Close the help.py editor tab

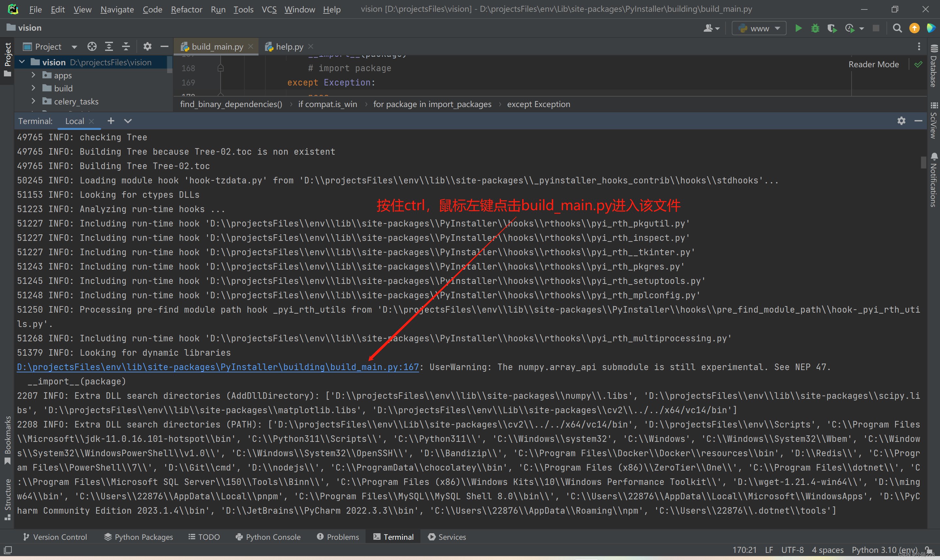pyautogui.click(x=311, y=46)
